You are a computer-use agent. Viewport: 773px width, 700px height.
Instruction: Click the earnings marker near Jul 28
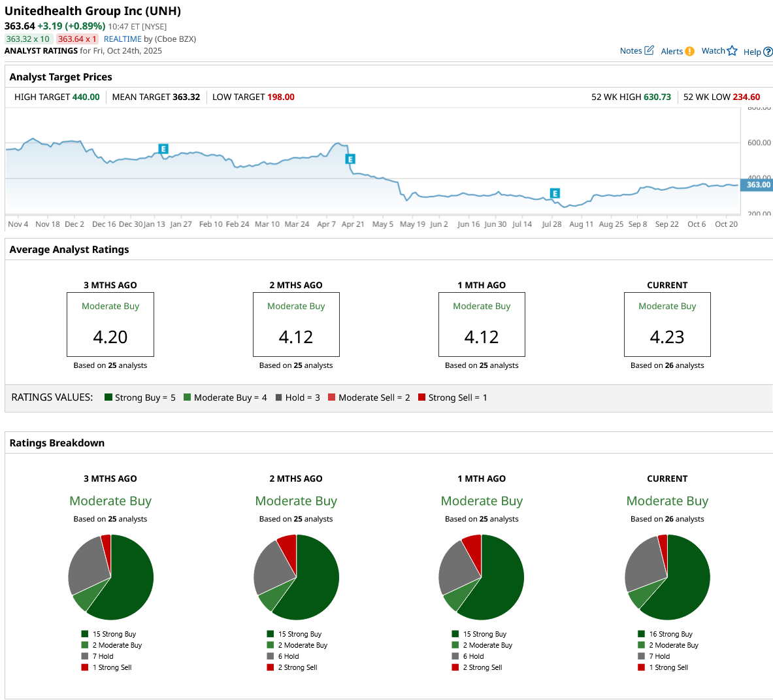pyautogui.click(x=555, y=193)
